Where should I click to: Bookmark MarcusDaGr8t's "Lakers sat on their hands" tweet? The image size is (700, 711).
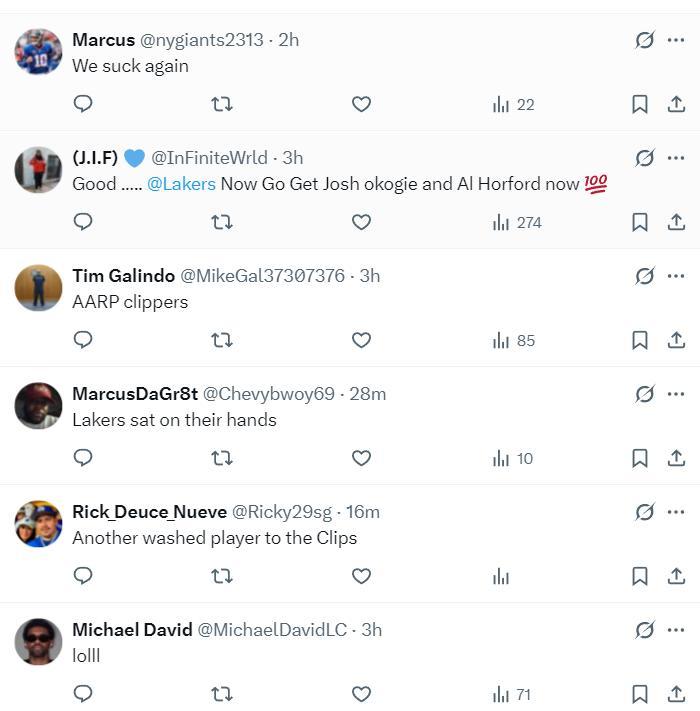point(640,458)
